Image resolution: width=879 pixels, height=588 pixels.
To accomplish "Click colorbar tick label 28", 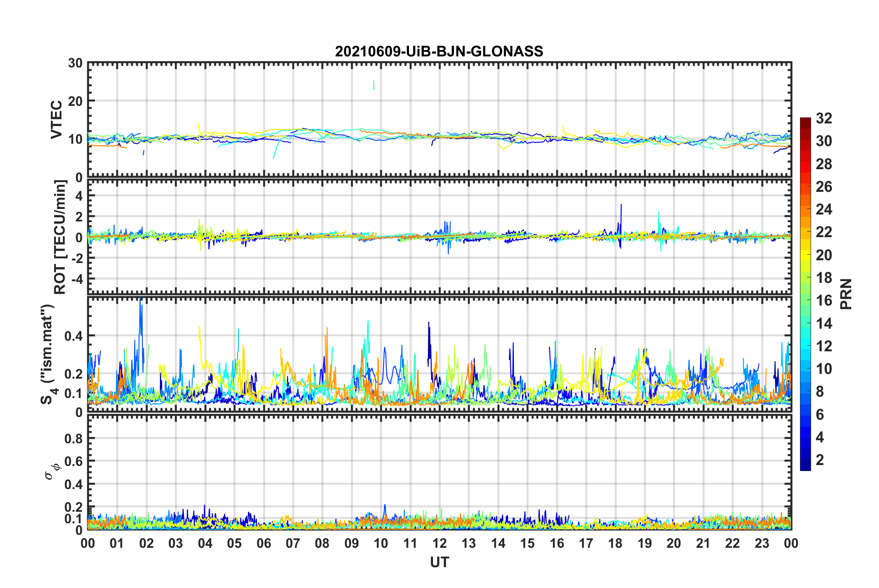I will [824, 164].
